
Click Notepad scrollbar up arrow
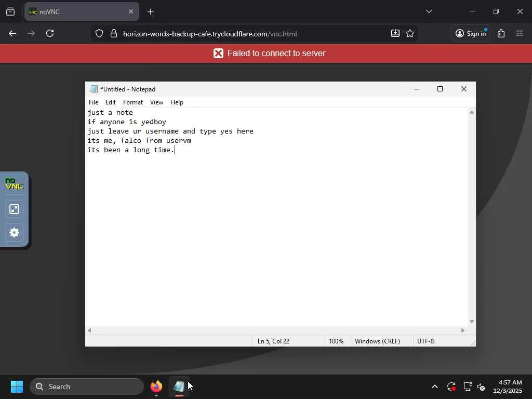pos(472,112)
